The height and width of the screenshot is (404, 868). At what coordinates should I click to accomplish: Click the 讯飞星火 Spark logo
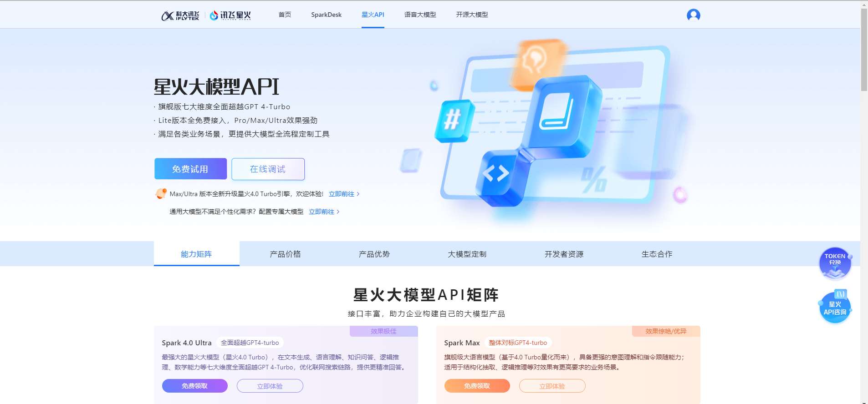pyautogui.click(x=230, y=15)
